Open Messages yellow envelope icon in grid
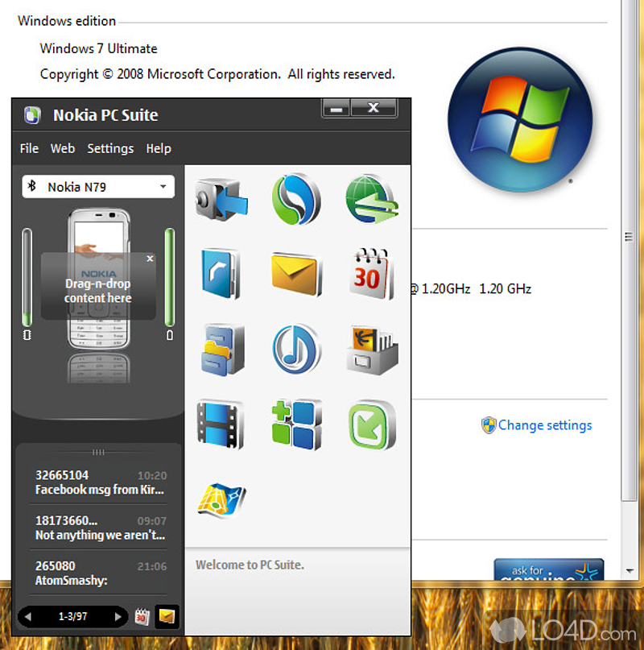644x650 pixels. (296, 274)
